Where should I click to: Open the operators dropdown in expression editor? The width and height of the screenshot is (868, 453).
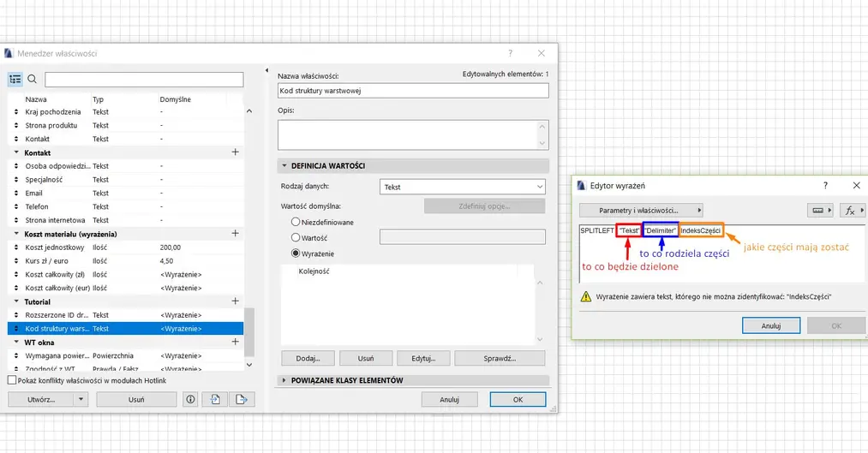click(x=820, y=210)
